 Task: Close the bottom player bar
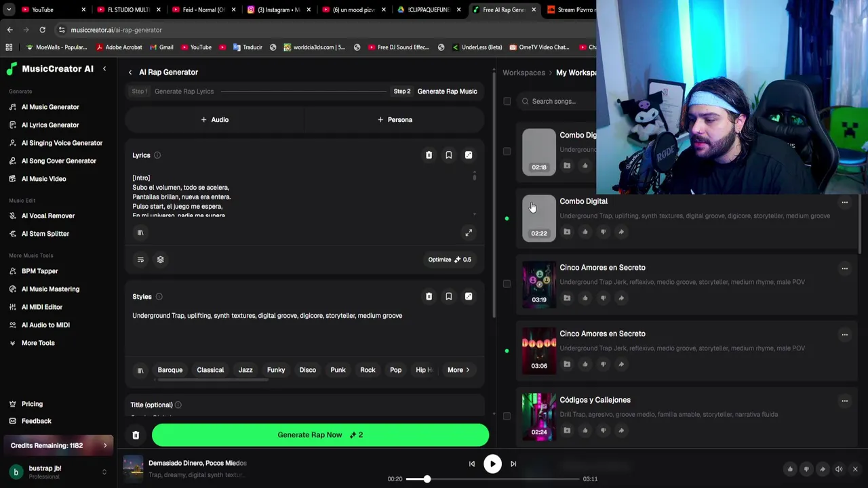855,469
